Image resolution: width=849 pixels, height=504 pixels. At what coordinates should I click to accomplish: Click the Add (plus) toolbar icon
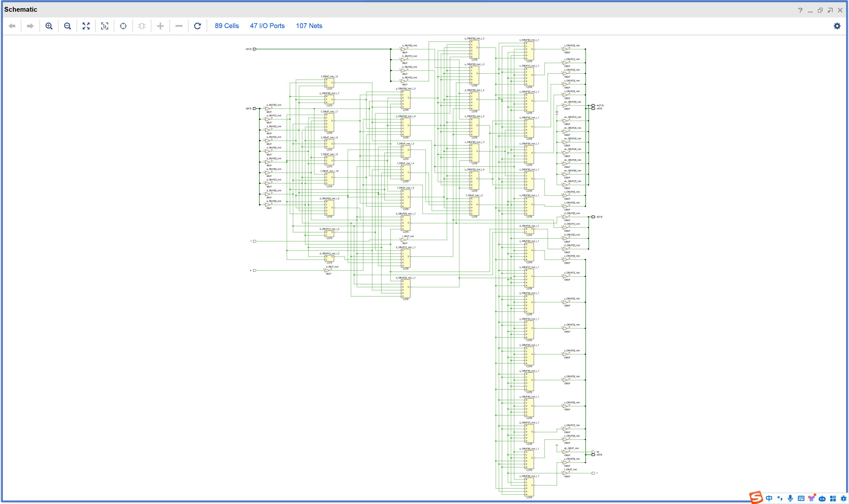[160, 26]
